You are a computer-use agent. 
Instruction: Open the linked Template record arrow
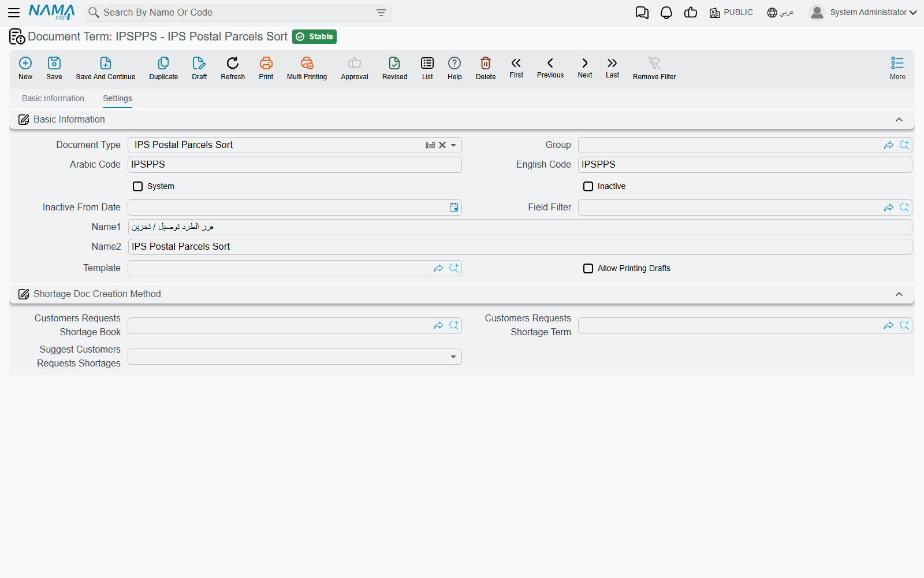click(x=438, y=268)
